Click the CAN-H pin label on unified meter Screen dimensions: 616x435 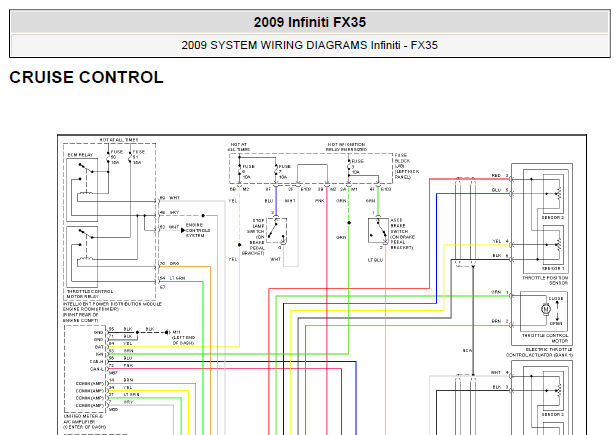(96, 362)
